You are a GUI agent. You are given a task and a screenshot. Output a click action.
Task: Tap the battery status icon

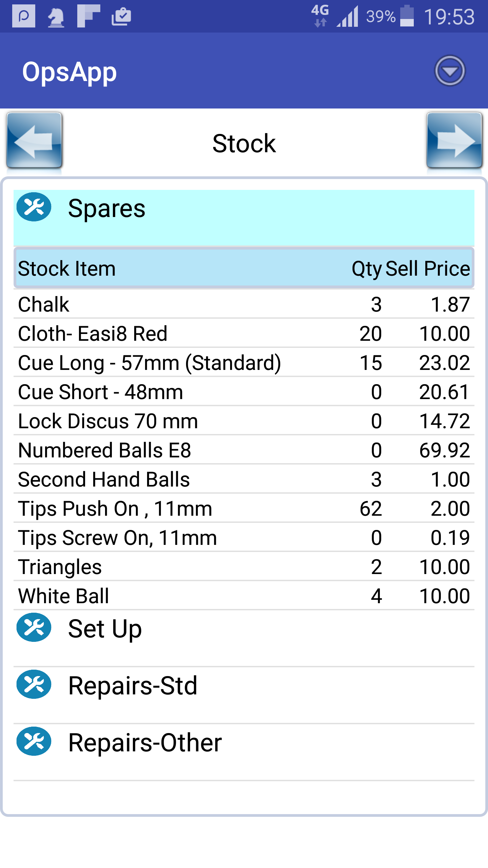click(407, 16)
